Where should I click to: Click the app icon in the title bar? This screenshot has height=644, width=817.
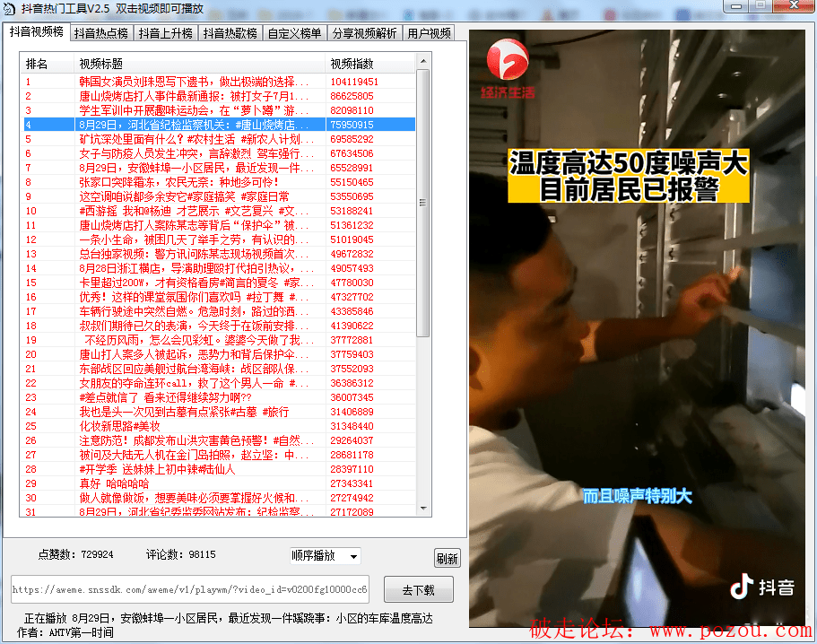pyautogui.click(x=9, y=8)
